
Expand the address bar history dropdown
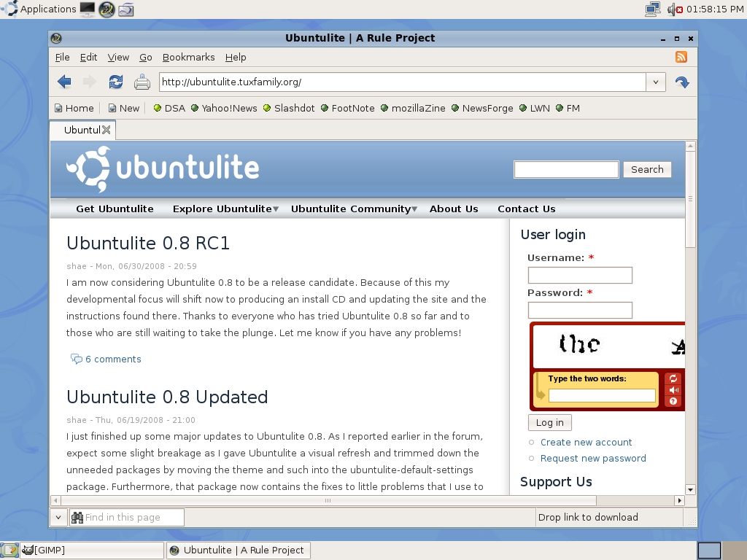[x=656, y=82]
